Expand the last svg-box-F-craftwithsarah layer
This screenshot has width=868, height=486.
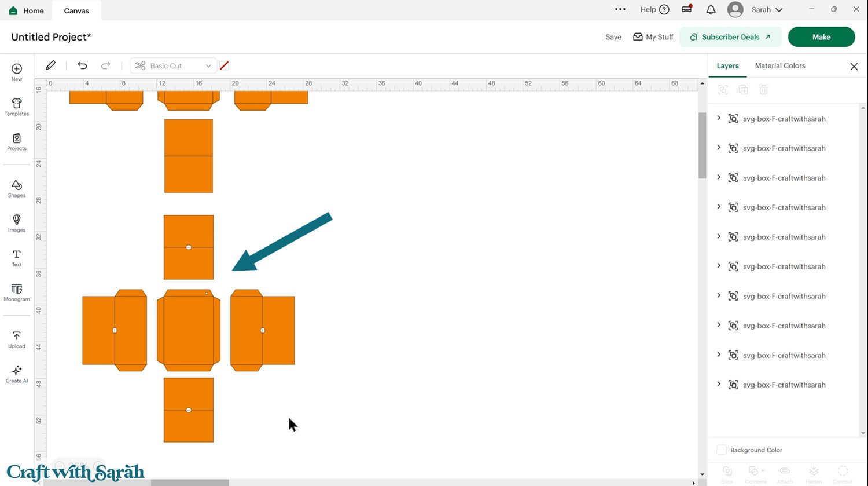pyautogui.click(x=719, y=384)
